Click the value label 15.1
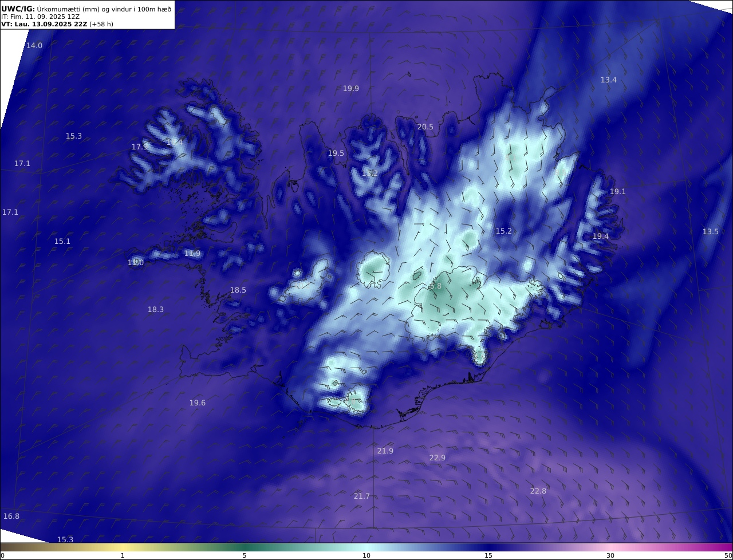733x560 pixels. pos(62,242)
